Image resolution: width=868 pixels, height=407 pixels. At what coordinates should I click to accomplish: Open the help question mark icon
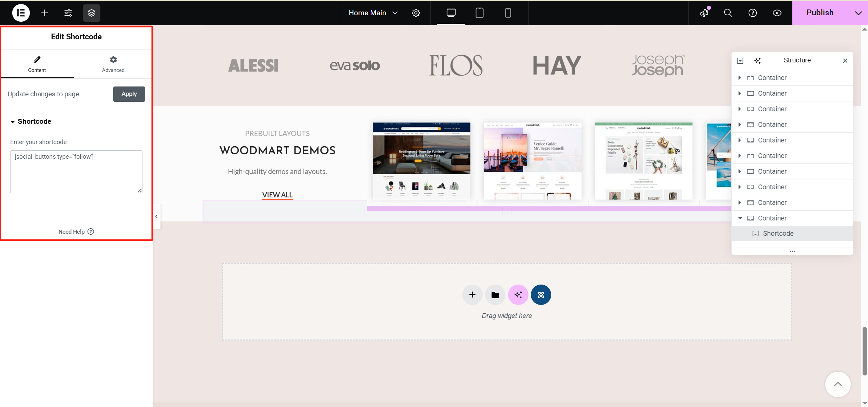752,13
